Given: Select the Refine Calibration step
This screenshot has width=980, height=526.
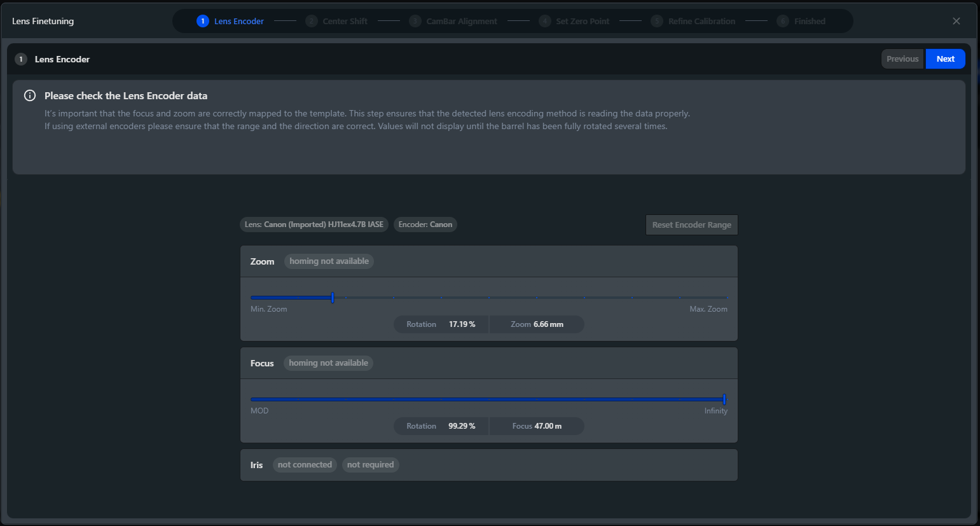Looking at the screenshot, I should (693, 21).
